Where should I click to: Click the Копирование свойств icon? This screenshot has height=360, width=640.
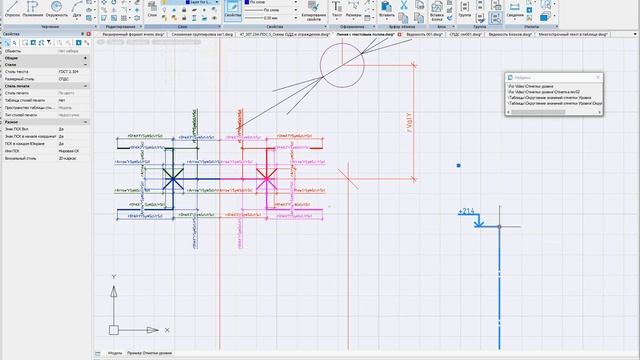tap(313, 10)
